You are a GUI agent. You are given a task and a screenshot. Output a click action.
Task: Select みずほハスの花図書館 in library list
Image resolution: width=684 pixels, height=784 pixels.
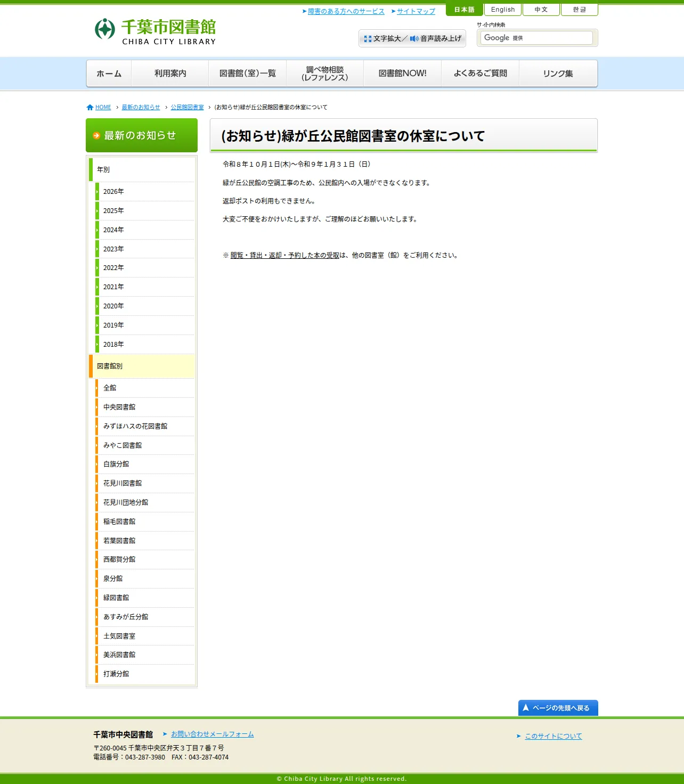[145, 427]
